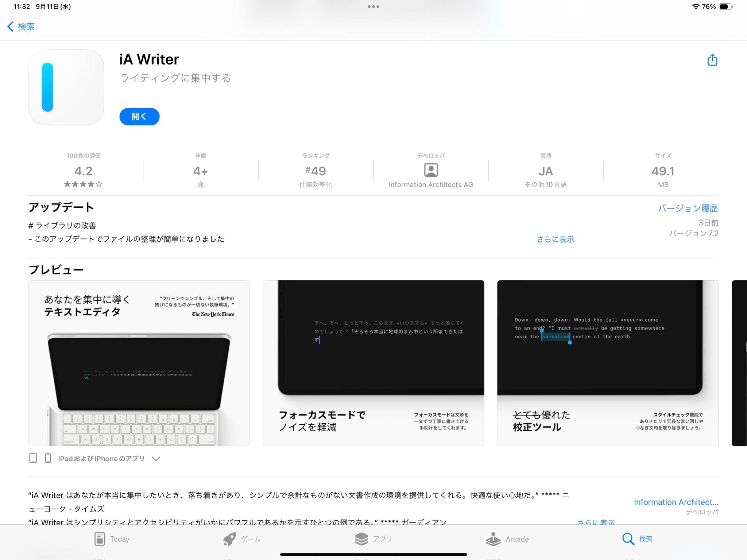The height and width of the screenshot is (560, 747).
Task: Open the first preview: テキストエディタ screenshot
Action: click(139, 363)
